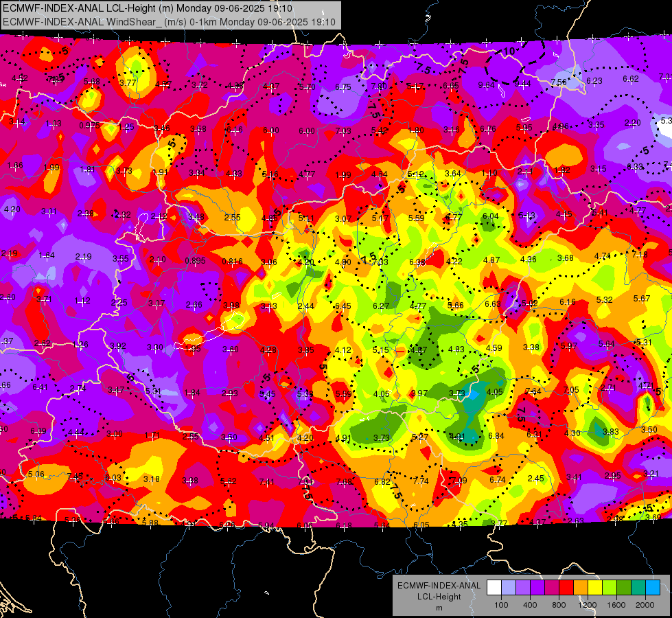The height and width of the screenshot is (618, 672).
Task: Select the dark green legend swatch
Action: pos(624,588)
